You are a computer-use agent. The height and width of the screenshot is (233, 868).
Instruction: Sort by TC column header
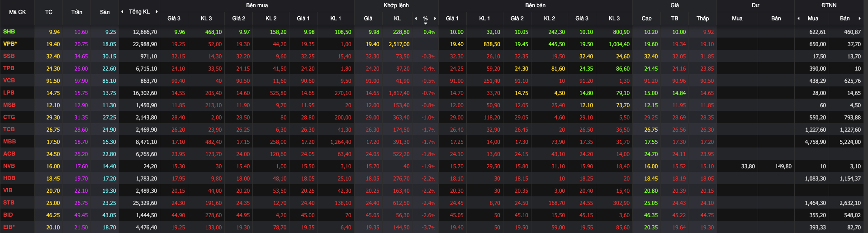coord(49,12)
